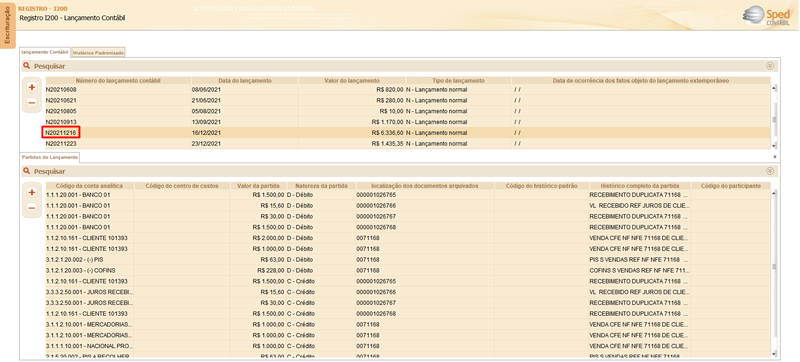Viewport: 800px width, 362px height.
Task: Sort by Data do lançamento column header
Action: click(x=245, y=81)
